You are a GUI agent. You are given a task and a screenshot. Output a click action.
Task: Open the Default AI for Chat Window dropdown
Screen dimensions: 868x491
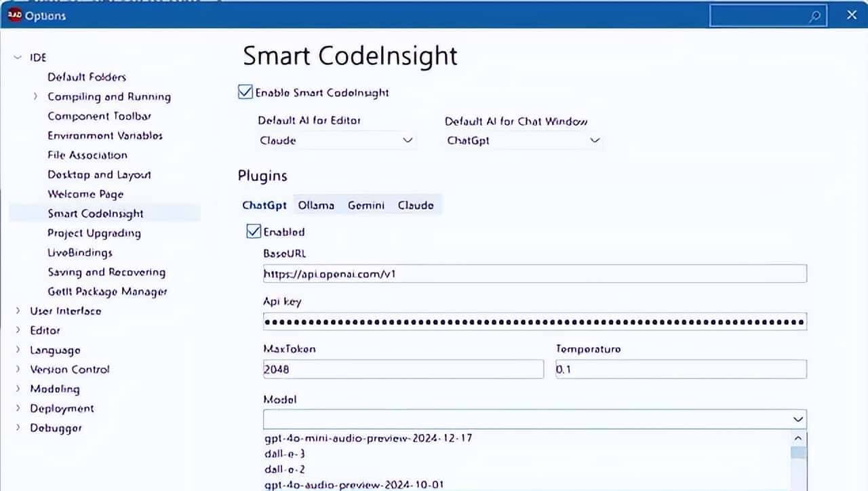(595, 140)
